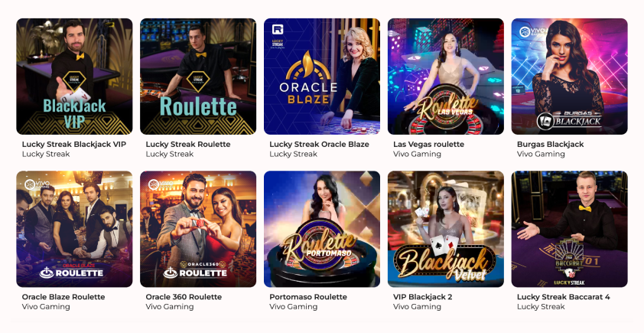Click the Lucky Streak Oracle Blaze title
The width and height of the screenshot is (644, 333).
(319, 144)
